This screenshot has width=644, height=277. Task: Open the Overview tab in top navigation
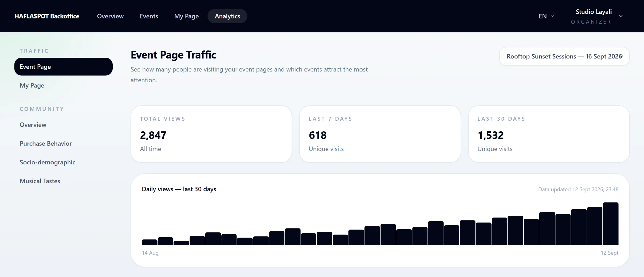click(x=110, y=16)
